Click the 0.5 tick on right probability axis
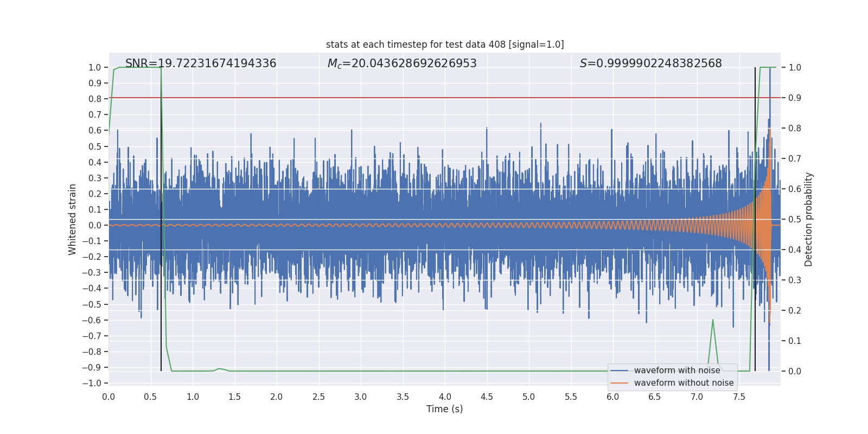The image size is (868, 434). pos(795,220)
